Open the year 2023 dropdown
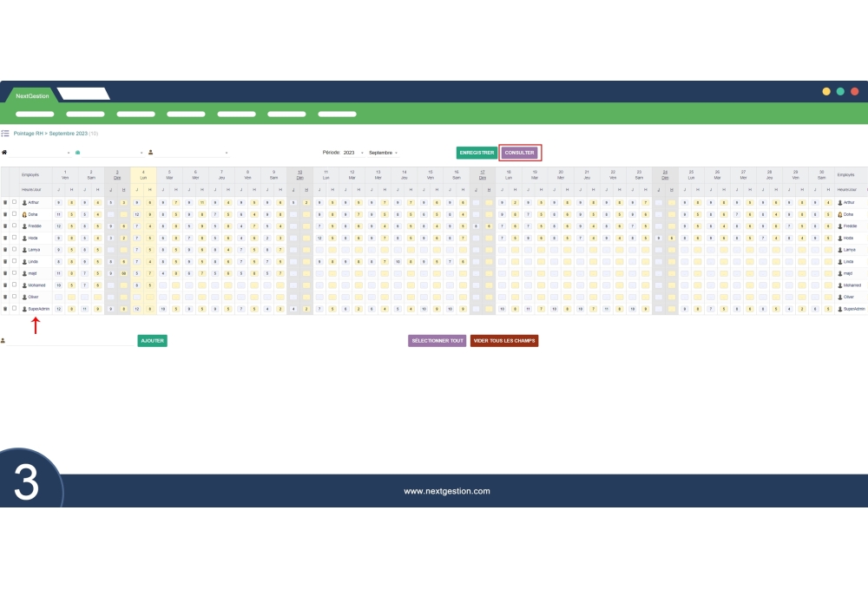868x589 pixels. [349, 153]
